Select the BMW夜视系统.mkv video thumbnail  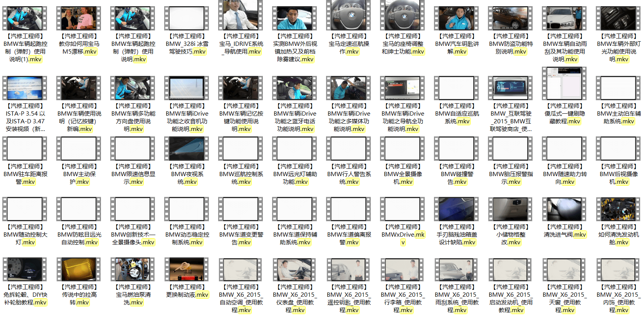coord(187,148)
